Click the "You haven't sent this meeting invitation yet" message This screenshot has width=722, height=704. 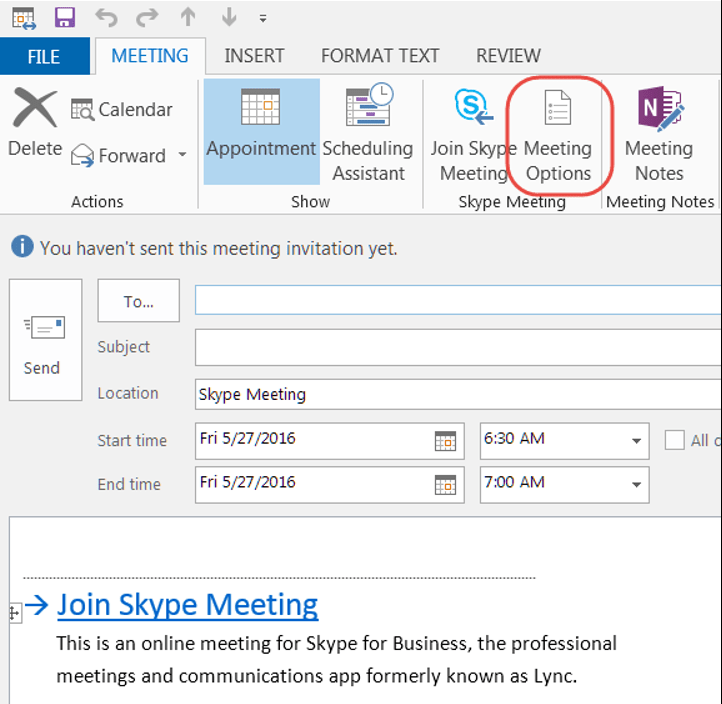coord(218,248)
